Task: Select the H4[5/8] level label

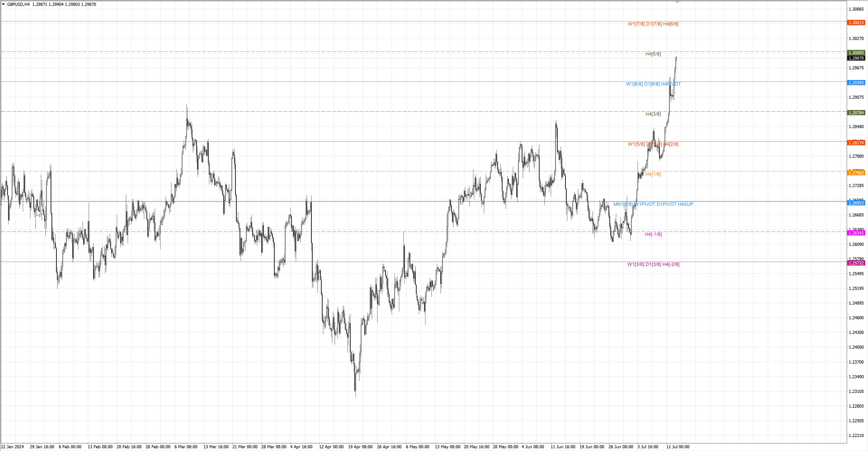Action: [x=653, y=54]
